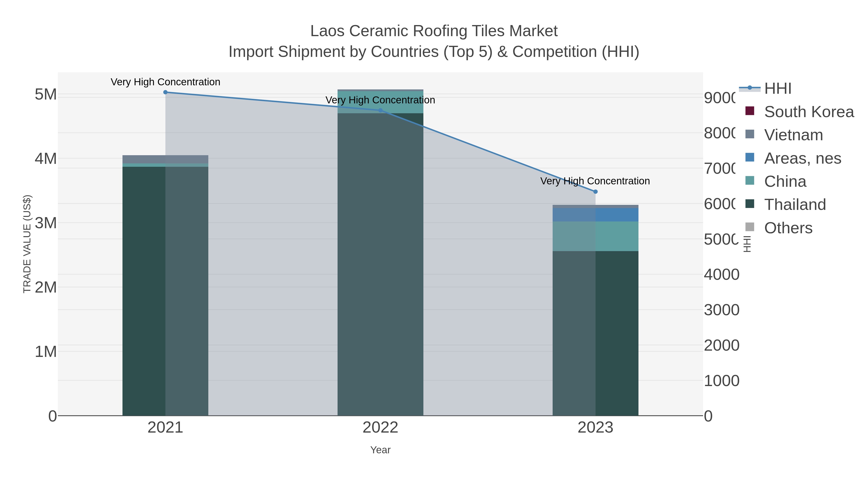Viewport: 868px width, 488px height.
Task: Click the 2023 x-axis label
Action: coord(595,428)
